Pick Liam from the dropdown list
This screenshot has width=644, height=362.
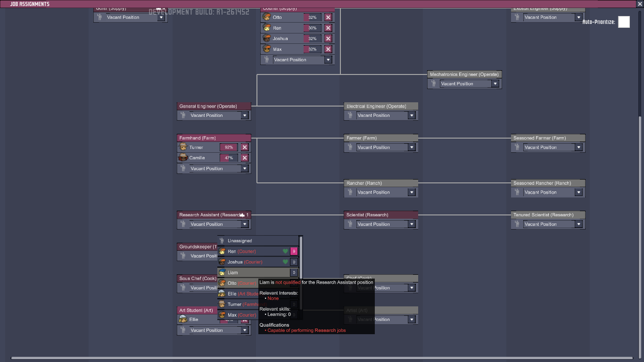pyautogui.click(x=258, y=272)
